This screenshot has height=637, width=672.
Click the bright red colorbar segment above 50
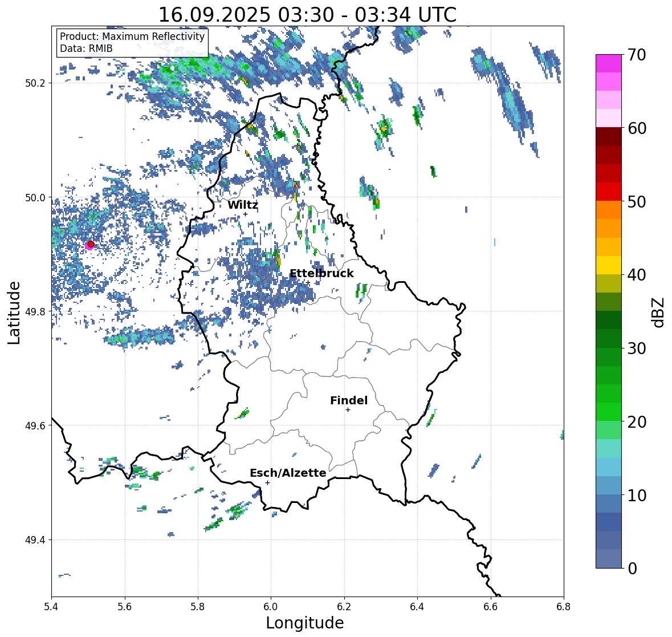[609, 192]
